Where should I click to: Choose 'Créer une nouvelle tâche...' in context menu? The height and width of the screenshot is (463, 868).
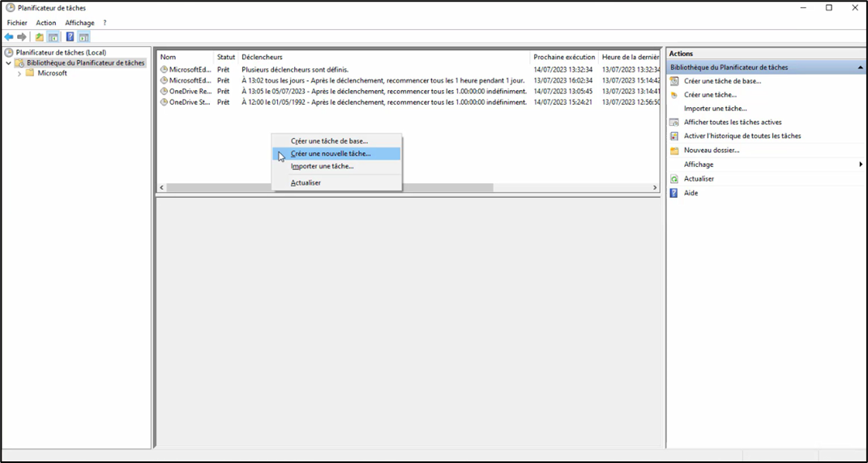[x=331, y=154]
